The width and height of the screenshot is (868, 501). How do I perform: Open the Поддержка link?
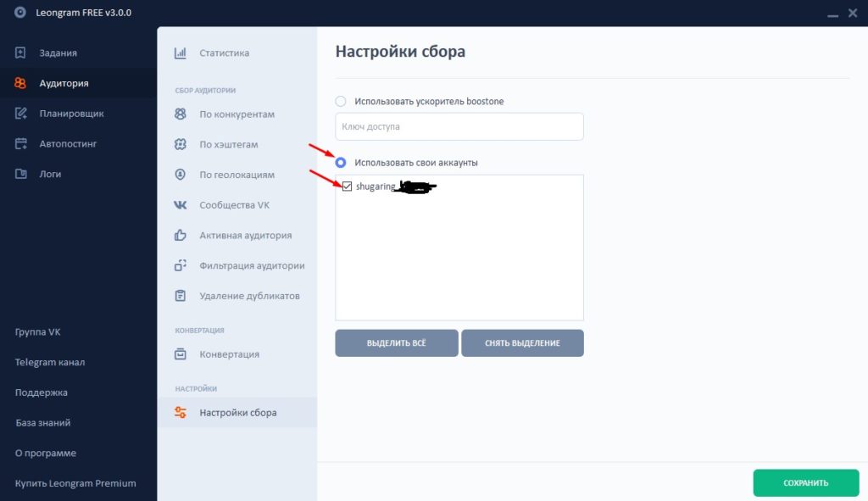tap(41, 392)
